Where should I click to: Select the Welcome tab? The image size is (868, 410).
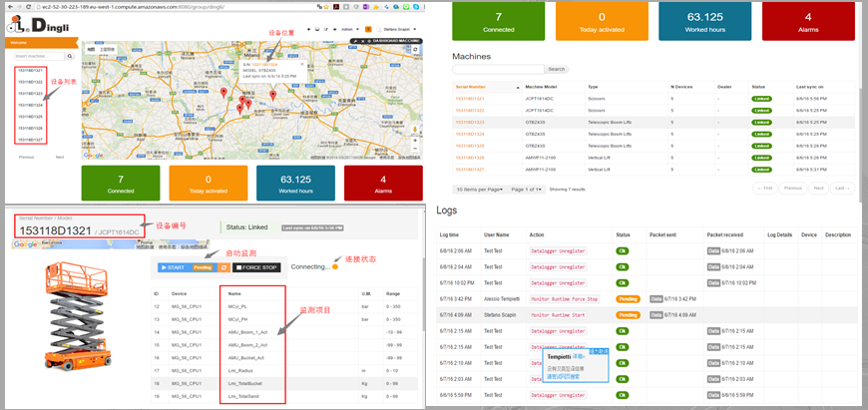[18, 43]
